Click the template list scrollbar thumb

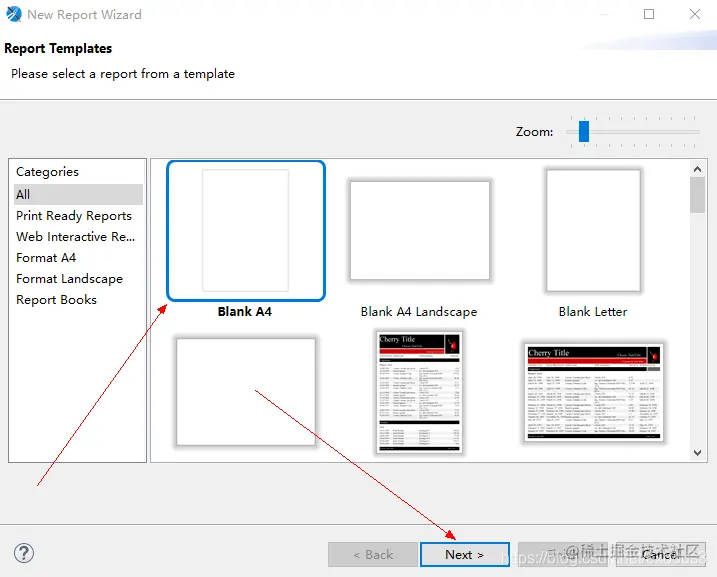pos(697,195)
